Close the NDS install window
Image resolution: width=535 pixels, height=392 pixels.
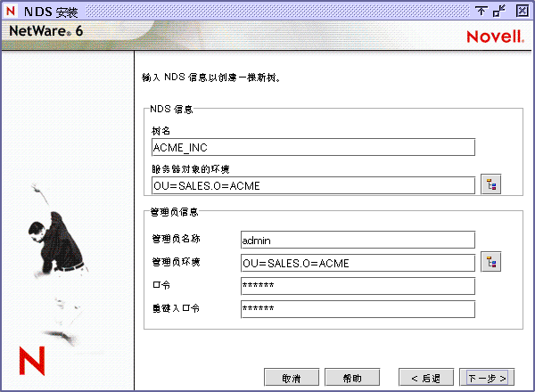point(522,11)
